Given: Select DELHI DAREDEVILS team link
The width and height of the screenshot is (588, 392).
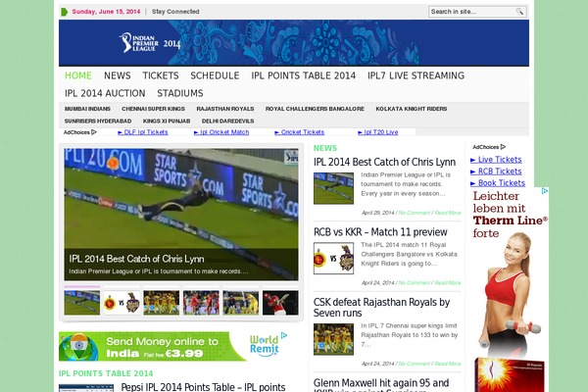Looking at the screenshot, I should tap(227, 122).
